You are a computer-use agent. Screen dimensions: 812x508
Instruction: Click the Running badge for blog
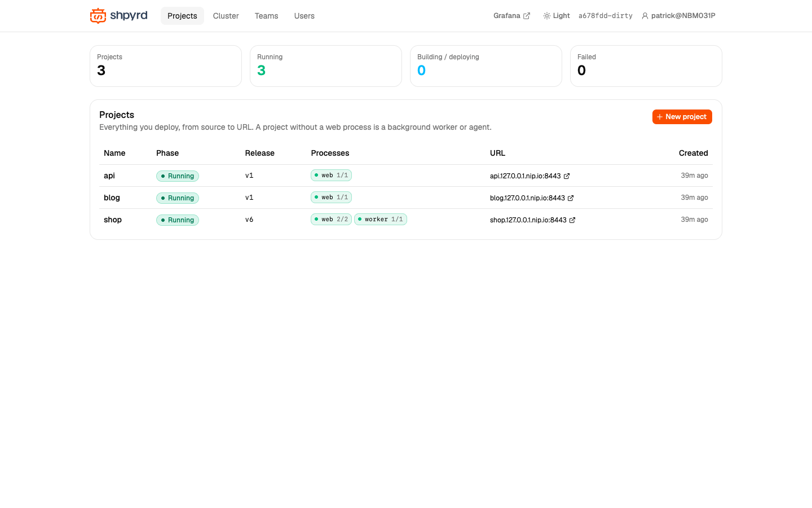178,198
